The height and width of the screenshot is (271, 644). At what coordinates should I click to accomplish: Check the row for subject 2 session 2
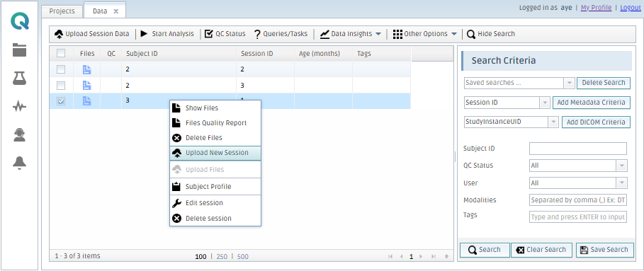point(61,70)
